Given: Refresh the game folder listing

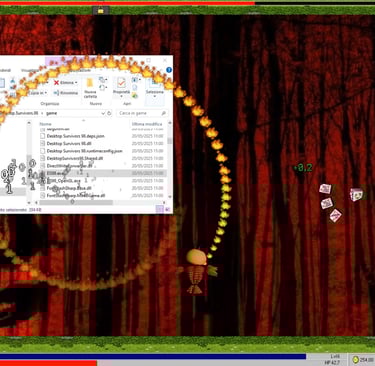Looking at the screenshot, I should click(x=109, y=113).
